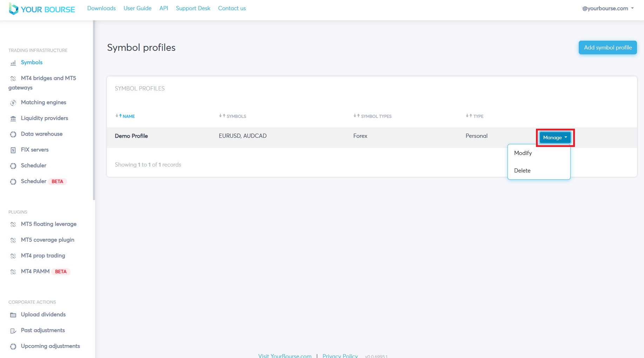Click the Upload dividends folder icon

click(x=13, y=315)
